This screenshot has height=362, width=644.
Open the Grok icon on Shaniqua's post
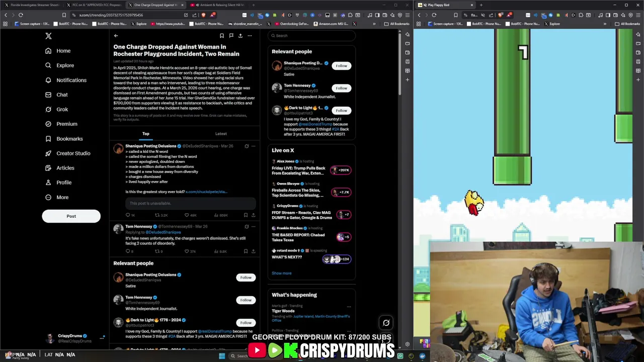coord(247,146)
